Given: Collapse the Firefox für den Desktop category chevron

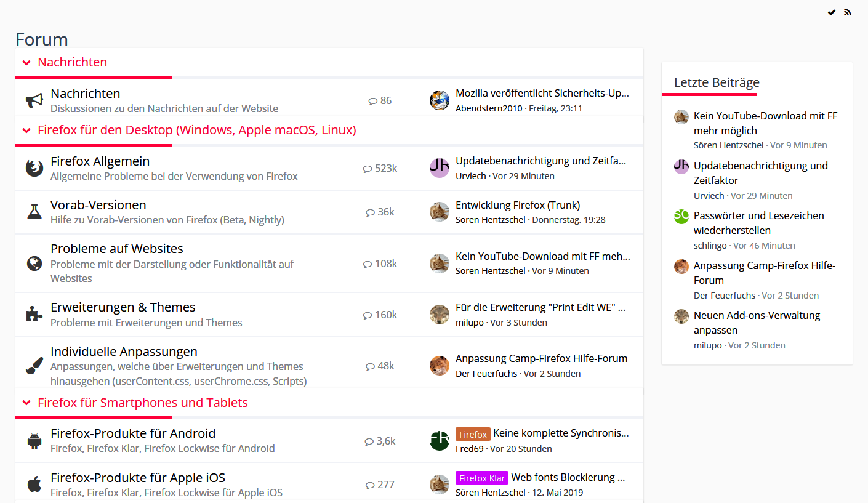Looking at the screenshot, I should point(26,131).
